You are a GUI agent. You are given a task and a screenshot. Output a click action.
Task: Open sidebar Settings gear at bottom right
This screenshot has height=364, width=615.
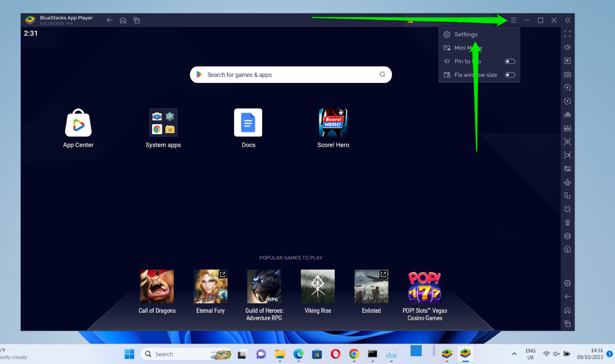click(x=567, y=283)
